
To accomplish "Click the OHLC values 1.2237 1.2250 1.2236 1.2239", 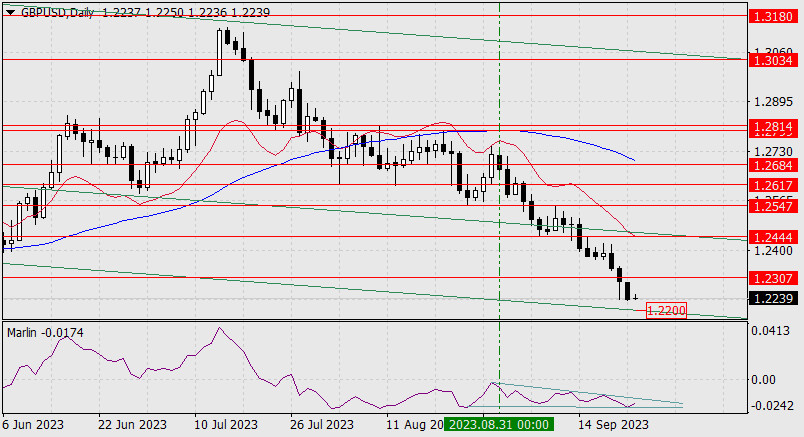I will pyautogui.click(x=186, y=12).
